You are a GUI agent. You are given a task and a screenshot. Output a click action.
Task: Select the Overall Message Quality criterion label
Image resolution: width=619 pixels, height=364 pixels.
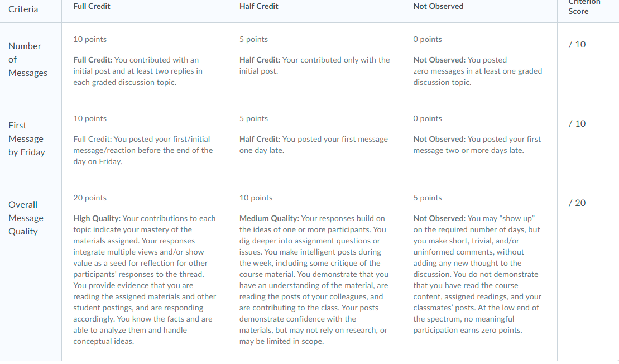26,218
